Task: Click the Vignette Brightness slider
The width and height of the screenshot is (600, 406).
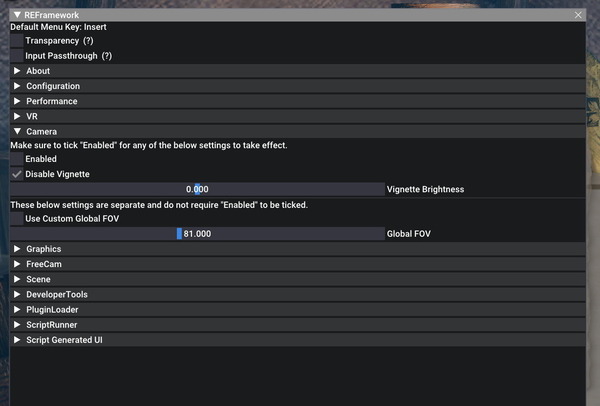Action: coord(197,189)
